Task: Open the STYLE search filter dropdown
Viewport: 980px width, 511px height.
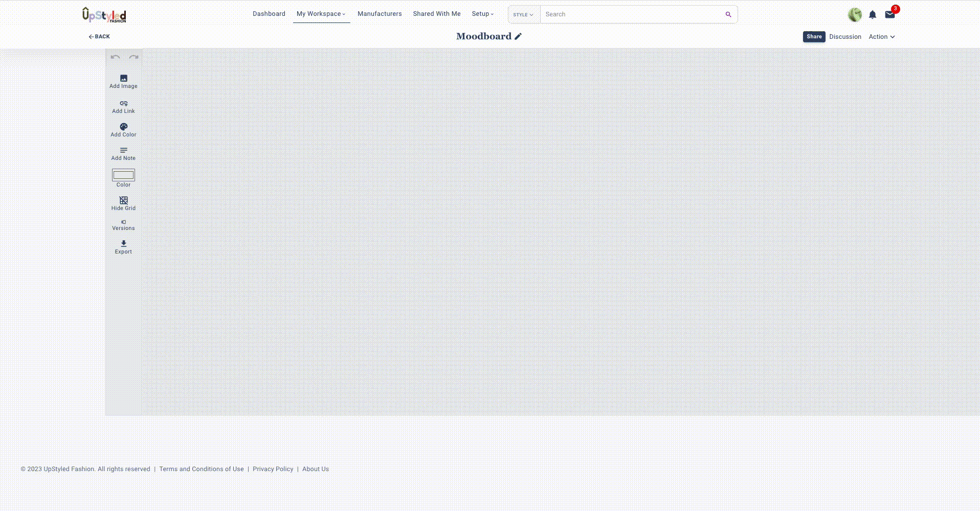Action: [523, 14]
